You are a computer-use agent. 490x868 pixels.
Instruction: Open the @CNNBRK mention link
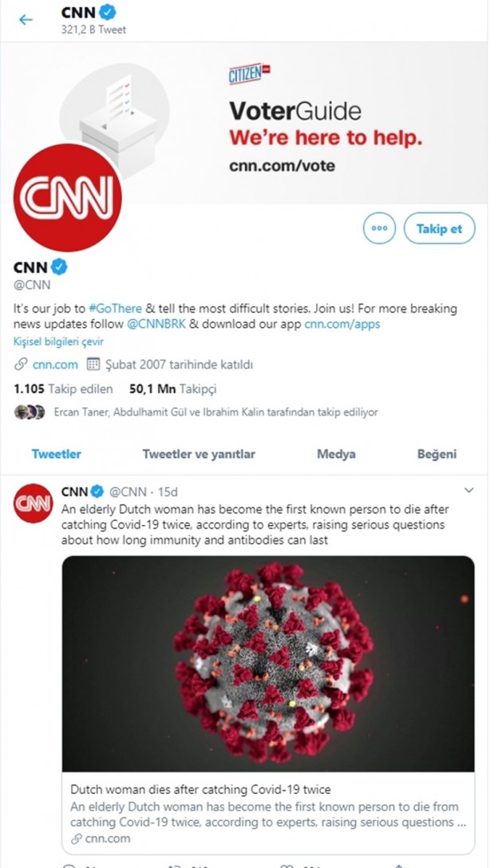[x=156, y=324]
